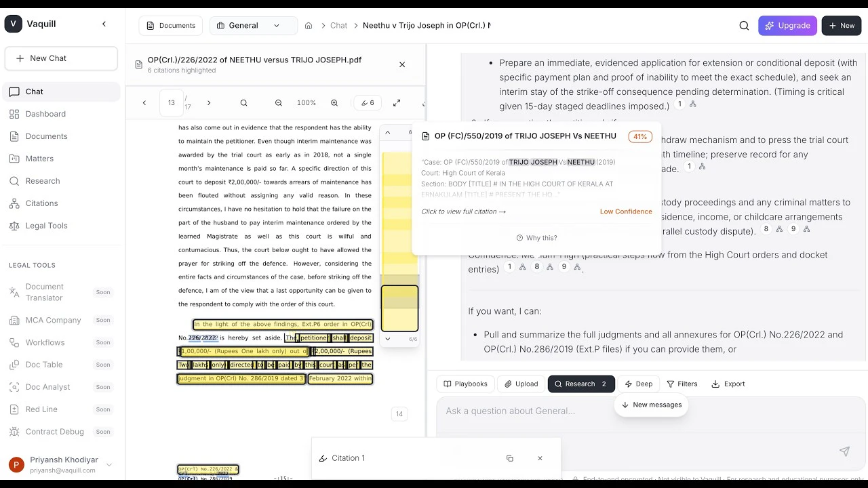Open the Filters option

click(x=682, y=384)
